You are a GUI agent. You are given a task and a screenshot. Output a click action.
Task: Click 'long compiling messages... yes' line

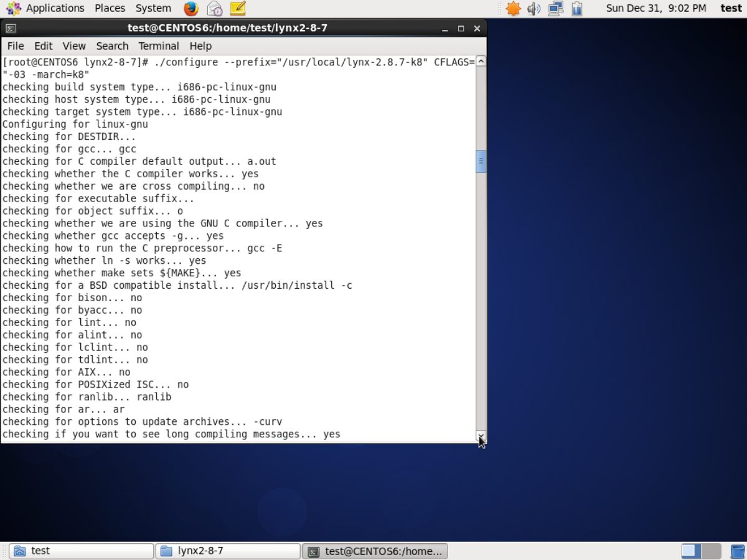tap(171, 434)
